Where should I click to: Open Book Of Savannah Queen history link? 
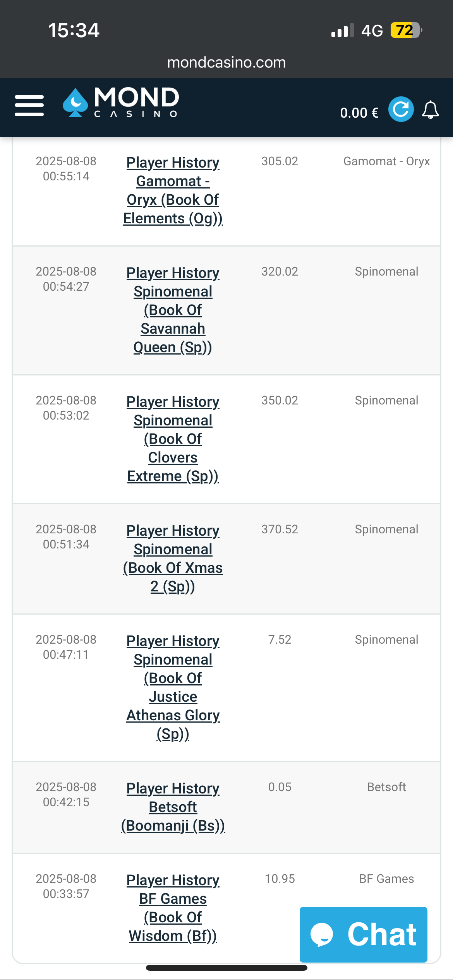click(x=173, y=310)
